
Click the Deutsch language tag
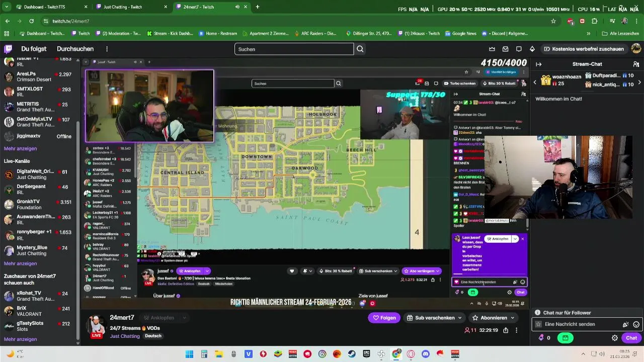coord(153,336)
